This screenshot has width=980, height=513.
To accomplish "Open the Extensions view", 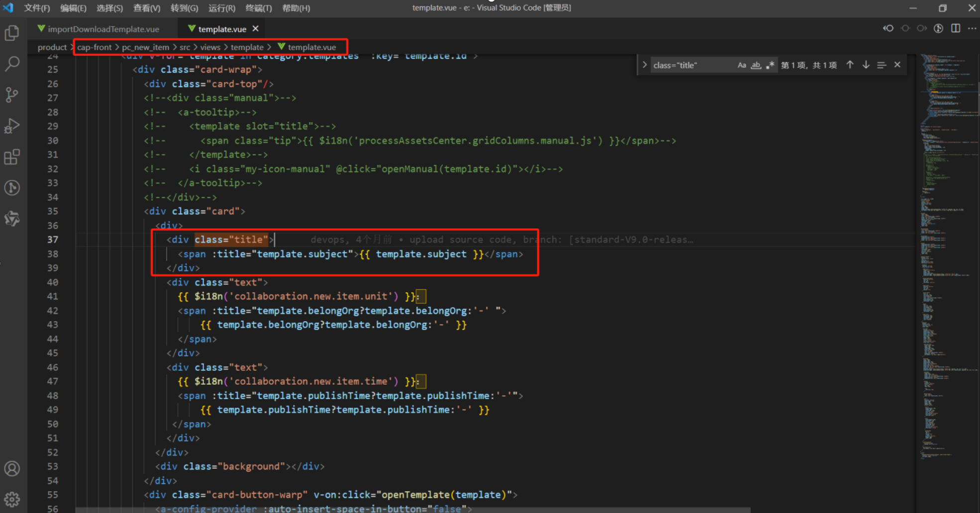I will point(12,157).
